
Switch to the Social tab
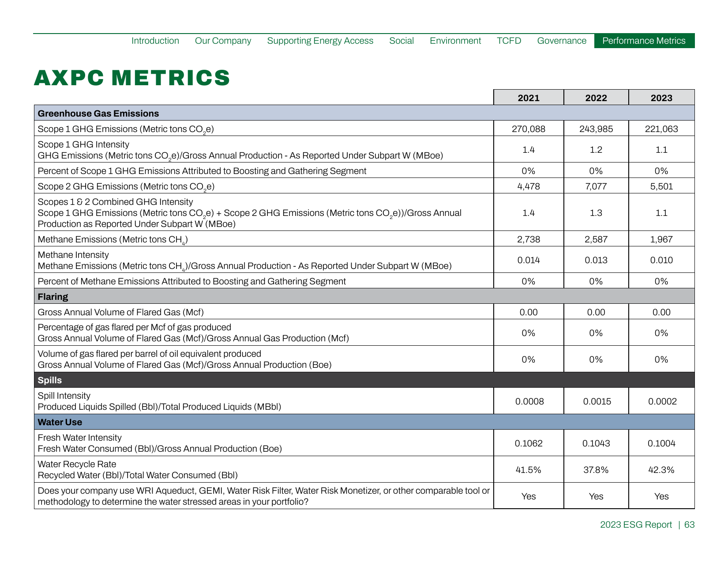click(x=402, y=41)
